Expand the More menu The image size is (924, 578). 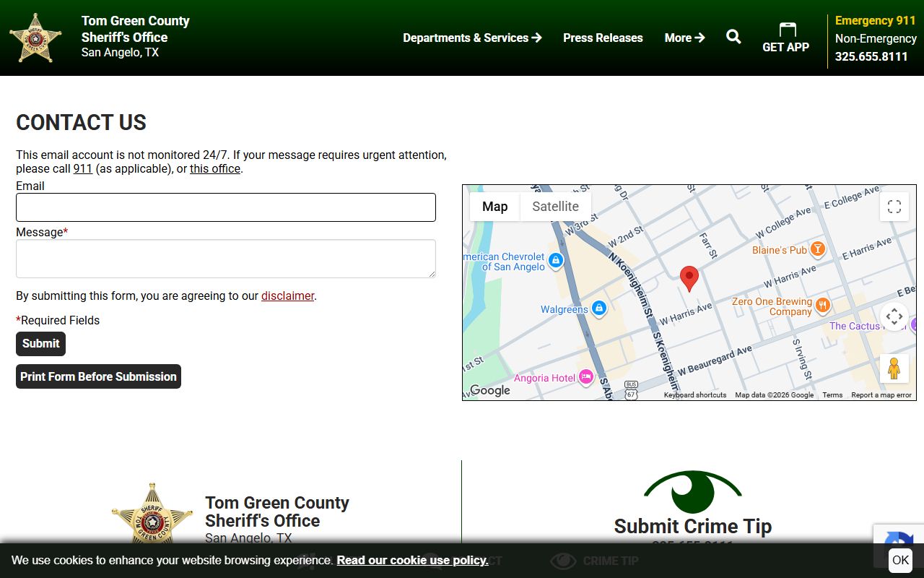click(x=684, y=38)
